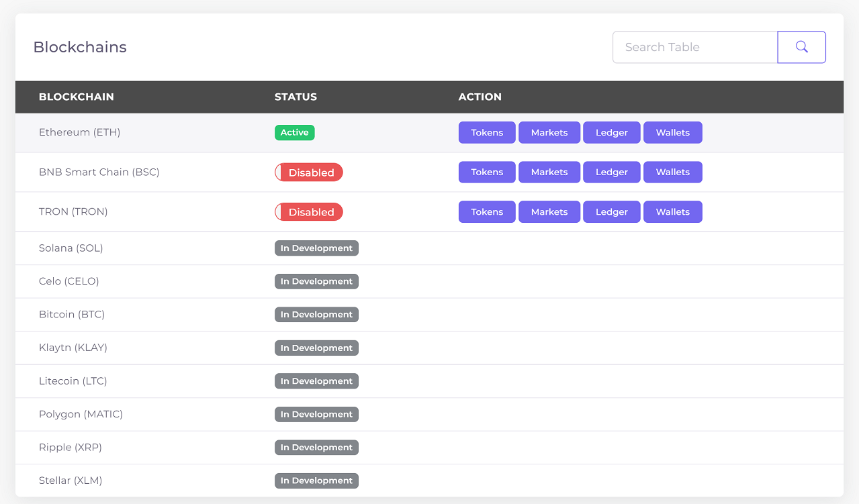Viewport: 859px width, 504px height.
Task: Open Markets for Ethereum
Action: click(549, 132)
